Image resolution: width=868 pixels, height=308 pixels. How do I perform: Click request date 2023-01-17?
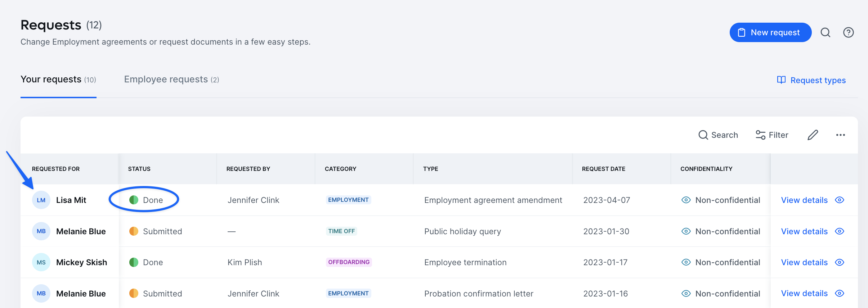(605, 262)
